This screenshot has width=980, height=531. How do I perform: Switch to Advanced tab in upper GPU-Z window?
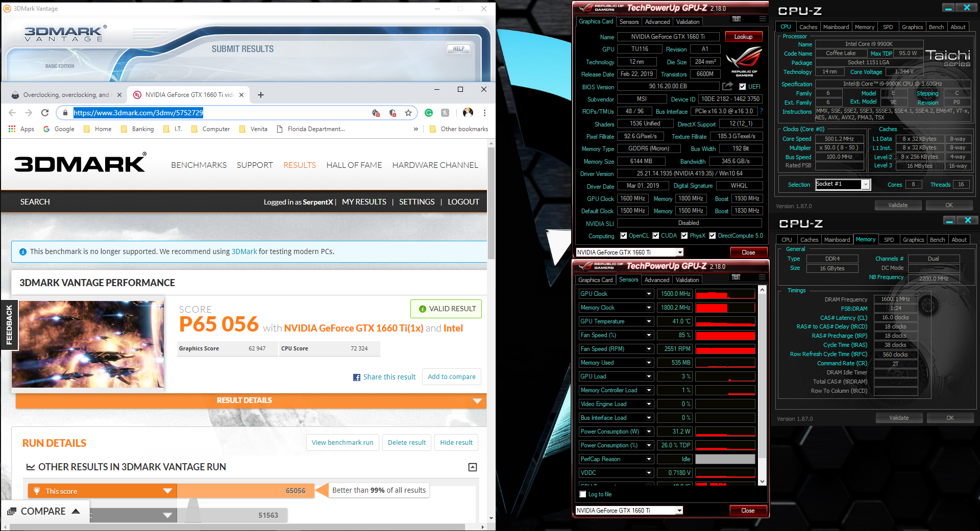point(657,22)
